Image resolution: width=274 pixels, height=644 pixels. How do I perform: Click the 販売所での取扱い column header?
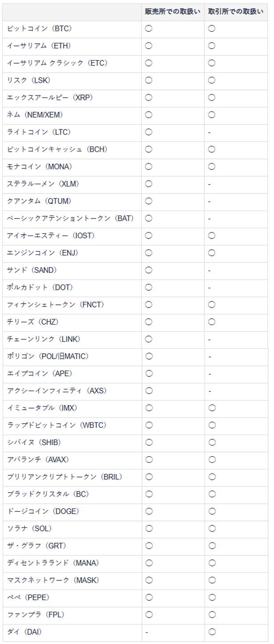click(x=173, y=12)
